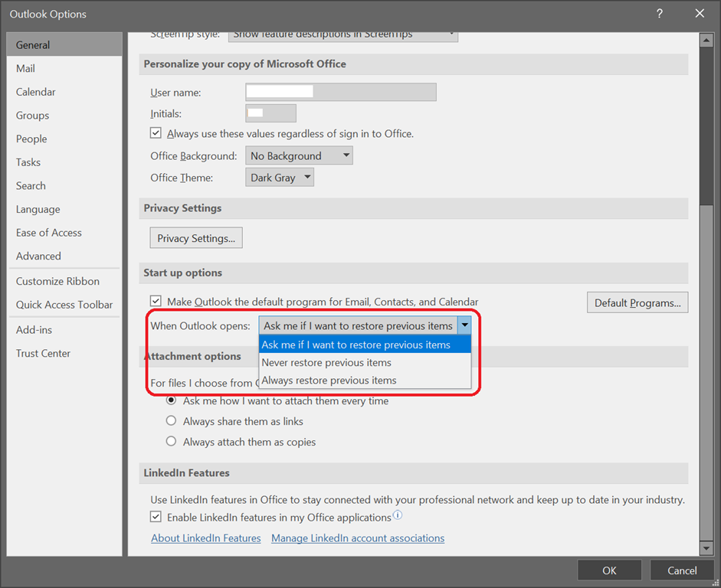Disable LinkedIn features checkbox
The width and height of the screenshot is (721, 588).
point(156,518)
